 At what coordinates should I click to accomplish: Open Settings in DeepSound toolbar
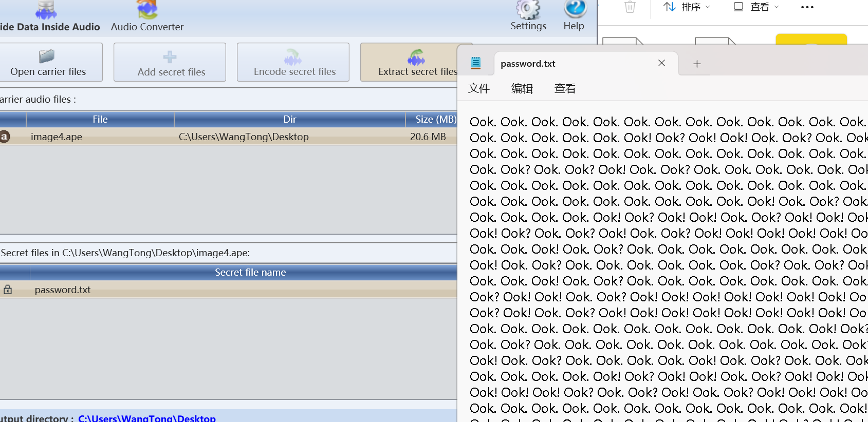528,16
